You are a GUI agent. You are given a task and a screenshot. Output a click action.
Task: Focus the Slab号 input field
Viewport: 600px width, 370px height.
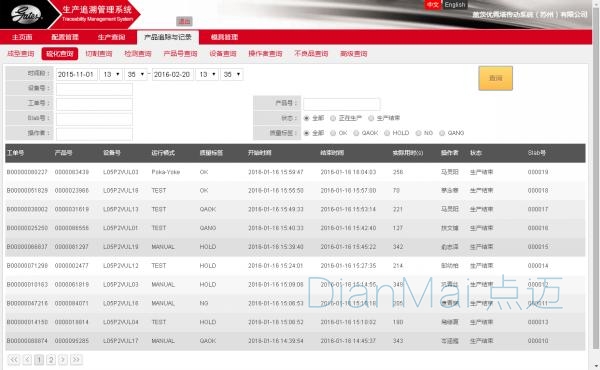tap(94, 119)
